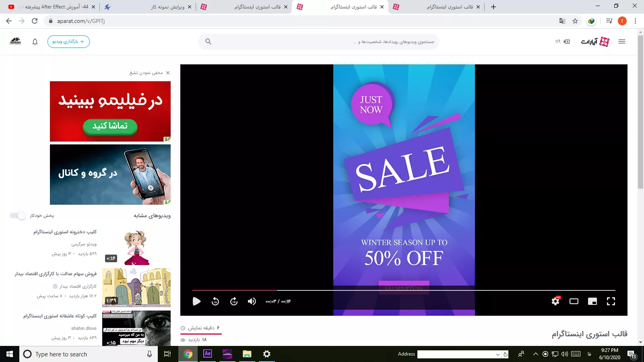The width and height of the screenshot is (644, 362).
Task: Open media control icon in Chrome
Action: pyautogui.click(x=609, y=21)
